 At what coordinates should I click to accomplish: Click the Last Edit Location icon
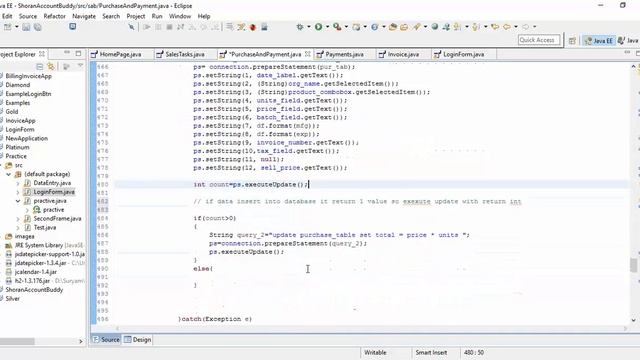[495, 27]
